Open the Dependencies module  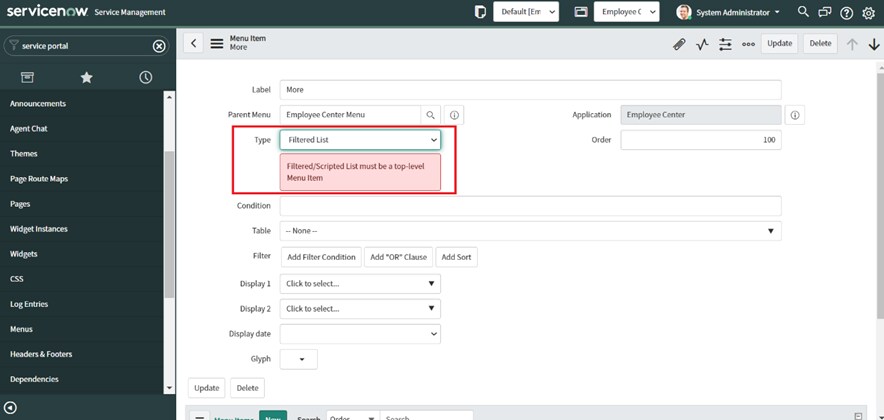click(34, 379)
